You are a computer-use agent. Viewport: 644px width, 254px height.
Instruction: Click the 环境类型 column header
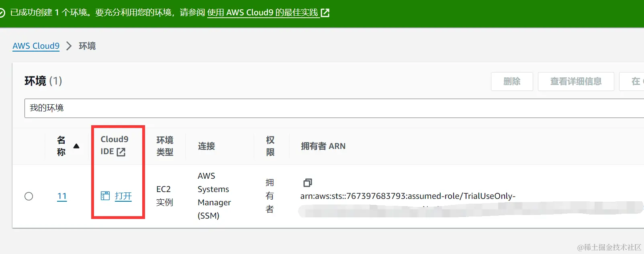tap(165, 146)
